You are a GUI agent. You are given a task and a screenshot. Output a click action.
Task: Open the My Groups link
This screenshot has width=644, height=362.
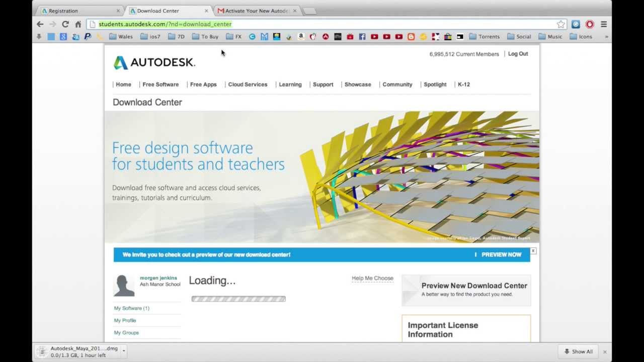126,333
